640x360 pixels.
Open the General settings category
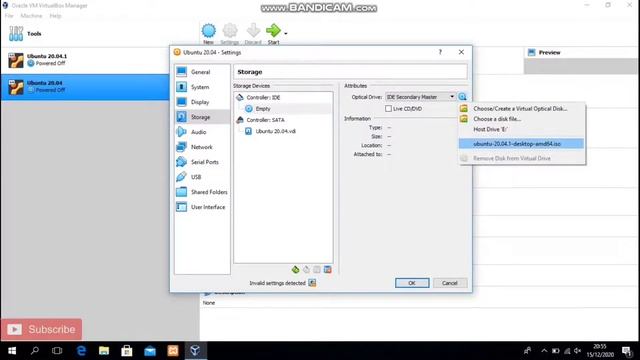(x=202, y=72)
